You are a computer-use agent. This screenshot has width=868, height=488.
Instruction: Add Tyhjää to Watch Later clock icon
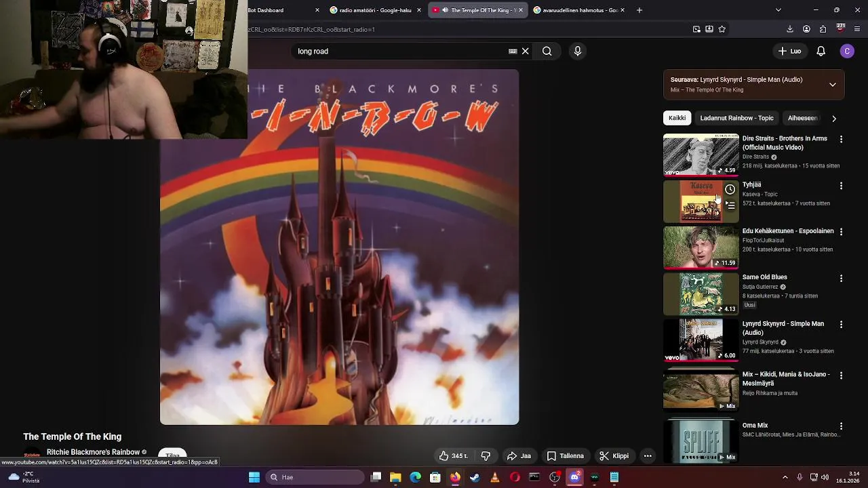[x=730, y=189]
